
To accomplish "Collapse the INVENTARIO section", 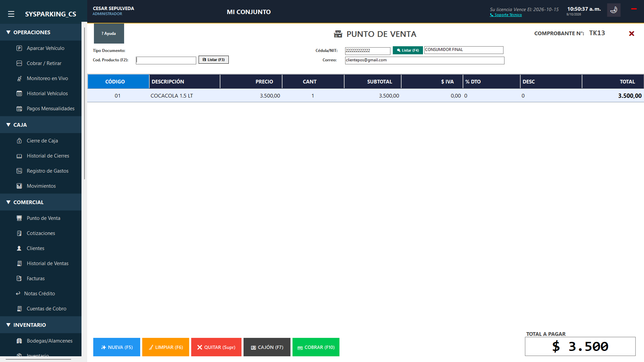I will click(41, 325).
